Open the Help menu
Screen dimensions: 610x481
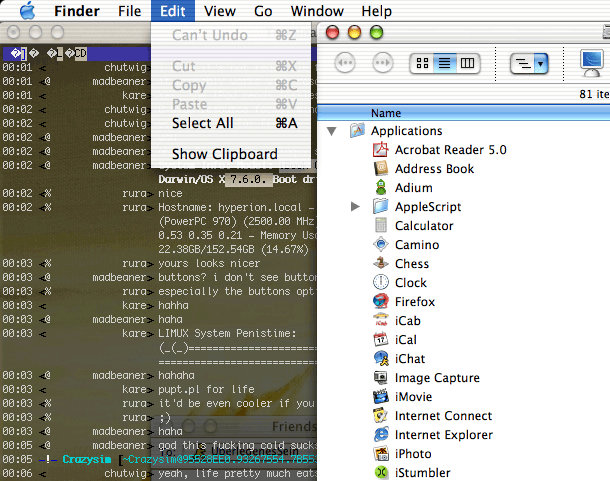[376, 11]
